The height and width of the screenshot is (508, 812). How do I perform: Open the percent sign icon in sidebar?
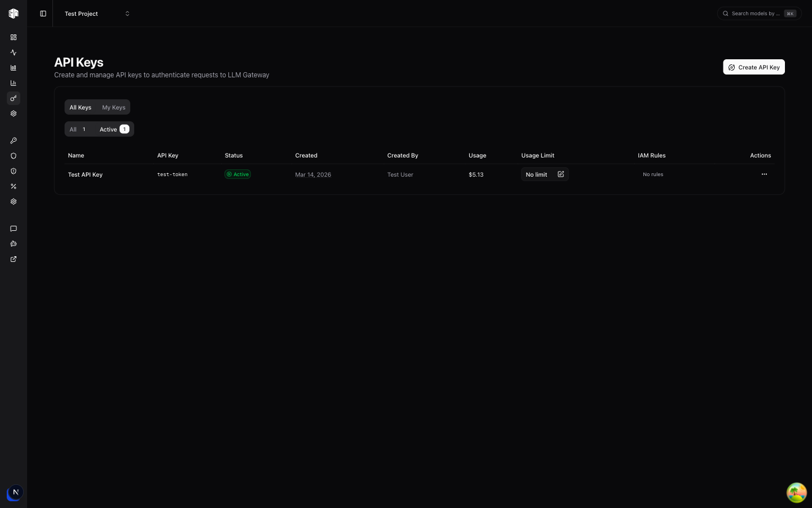click(x=14, y=186)
